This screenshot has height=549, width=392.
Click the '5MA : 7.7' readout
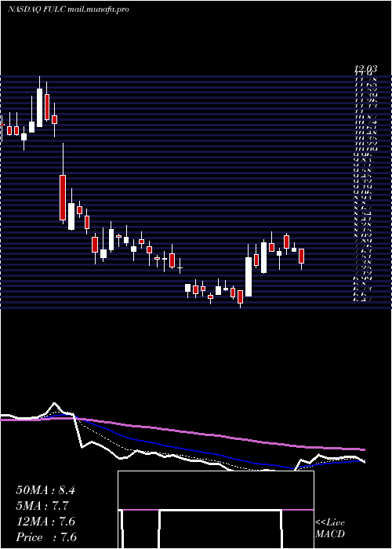pyautogui.click(x=42, y=506)
